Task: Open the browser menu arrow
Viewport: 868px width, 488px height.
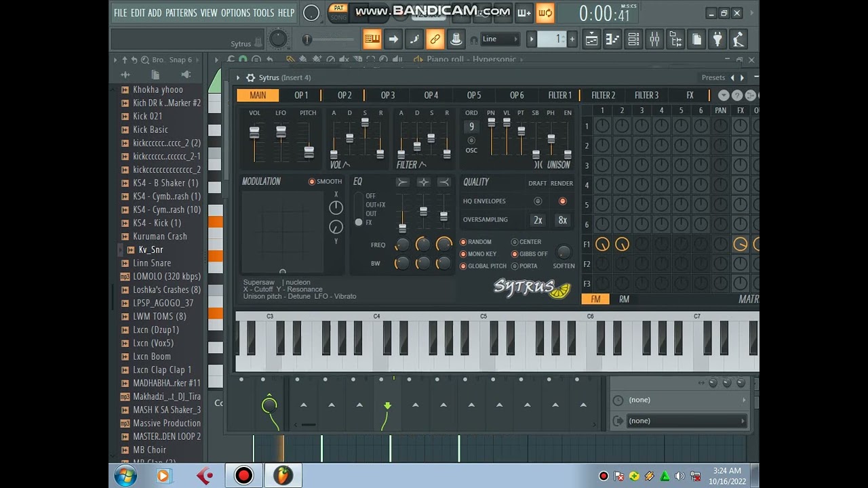Action: click(115, 60)
